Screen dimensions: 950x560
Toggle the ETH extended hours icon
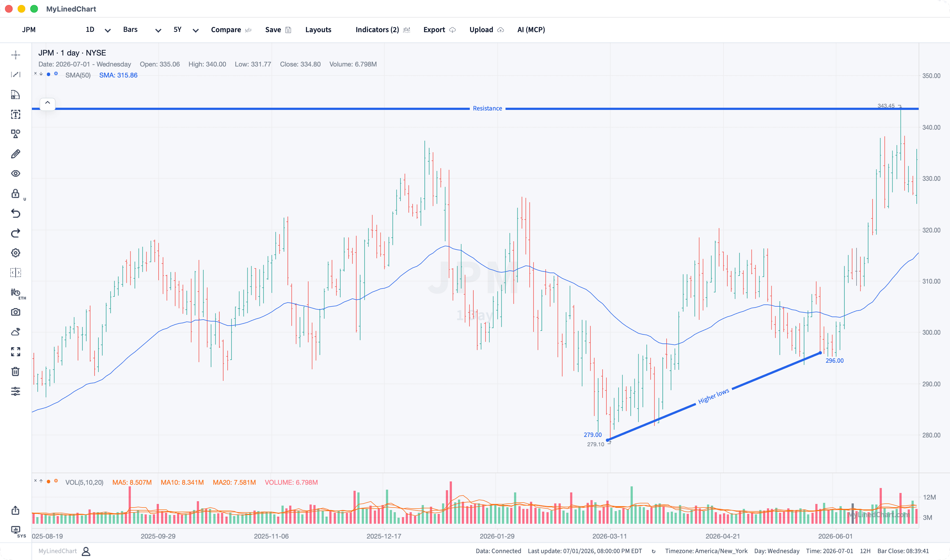(x=15, y=292)
